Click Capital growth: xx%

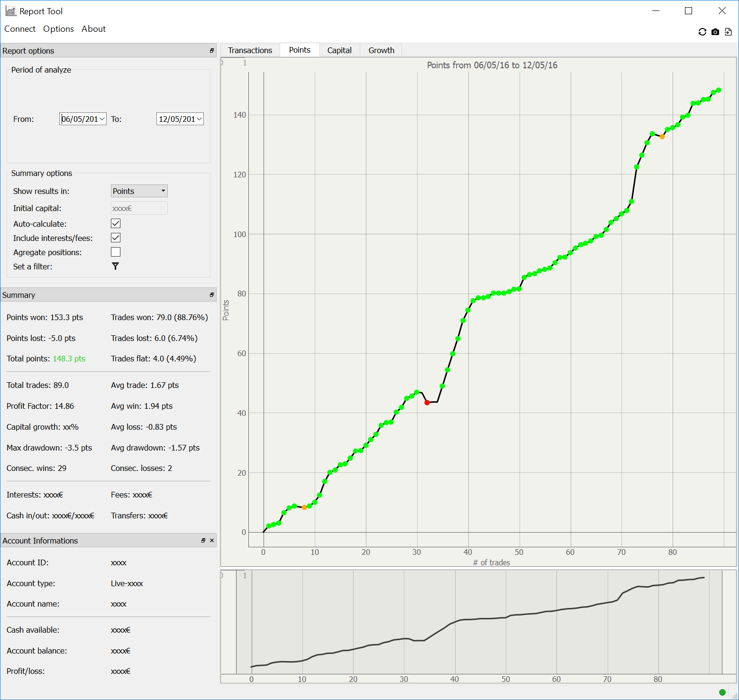pos(43,427)
